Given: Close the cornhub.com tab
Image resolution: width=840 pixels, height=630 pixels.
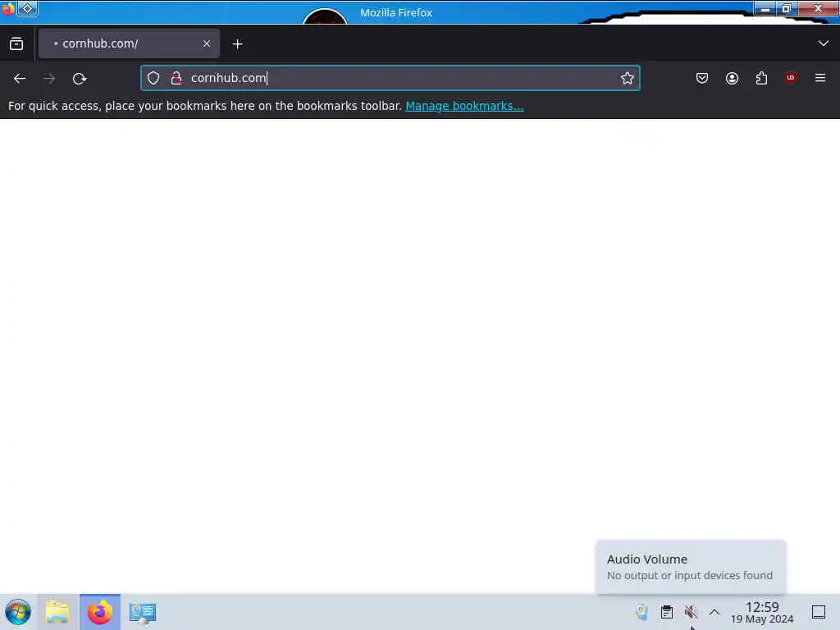Looking at the screenshot, I should point(207,44).
